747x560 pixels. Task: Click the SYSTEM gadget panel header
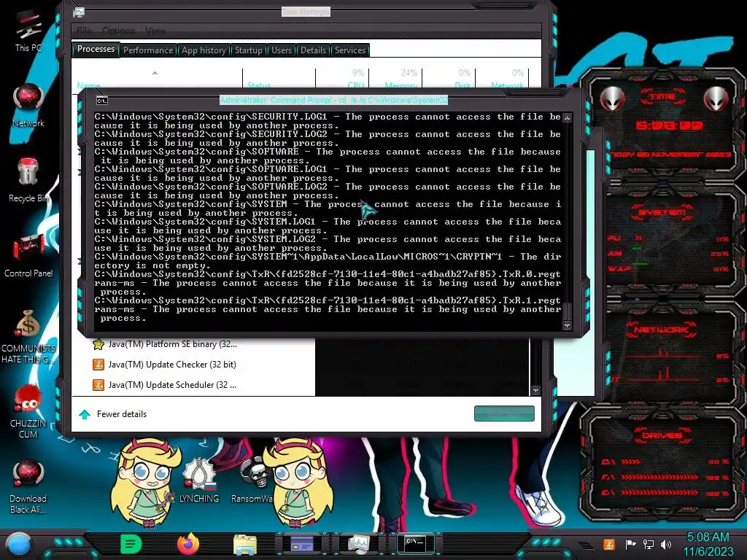point(662,212)
